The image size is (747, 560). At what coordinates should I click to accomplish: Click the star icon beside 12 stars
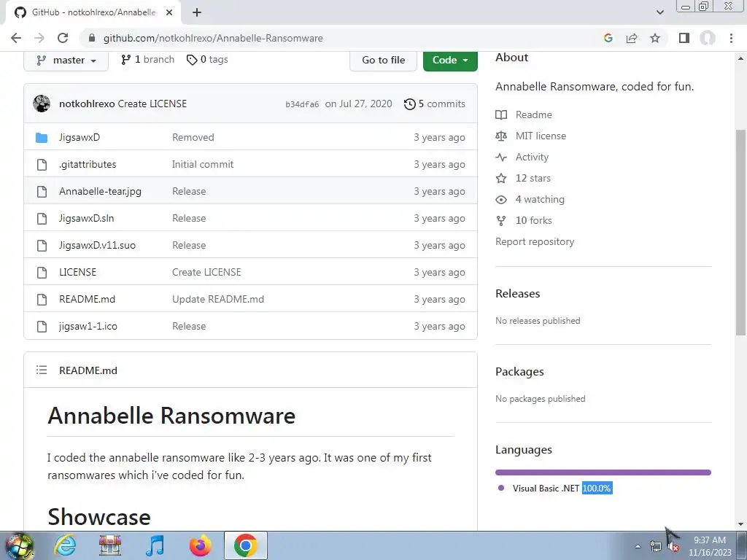click(501, 178)
